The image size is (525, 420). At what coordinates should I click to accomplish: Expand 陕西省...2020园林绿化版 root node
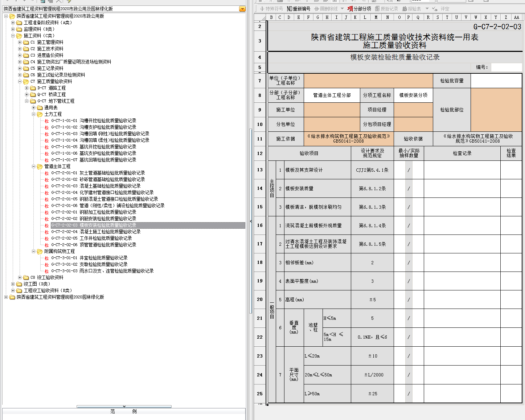(x=6, y=297)
